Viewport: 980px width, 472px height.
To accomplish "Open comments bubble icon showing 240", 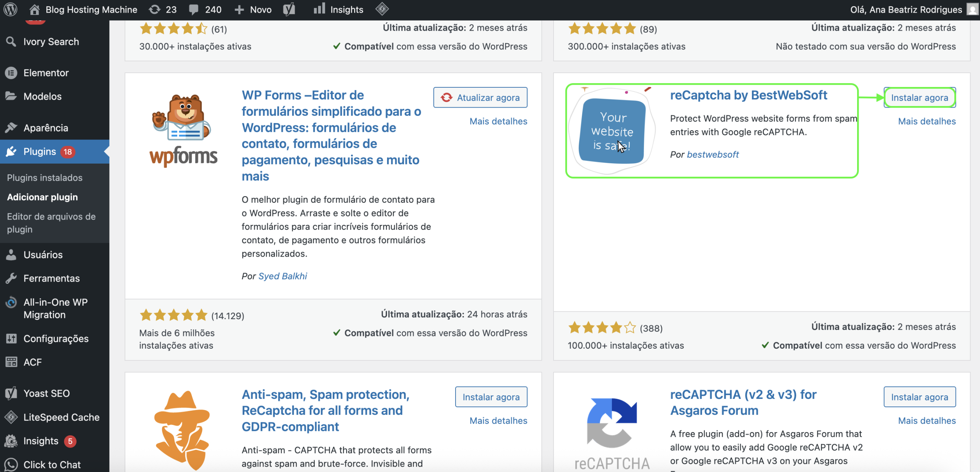I will (x=194, y=9).
